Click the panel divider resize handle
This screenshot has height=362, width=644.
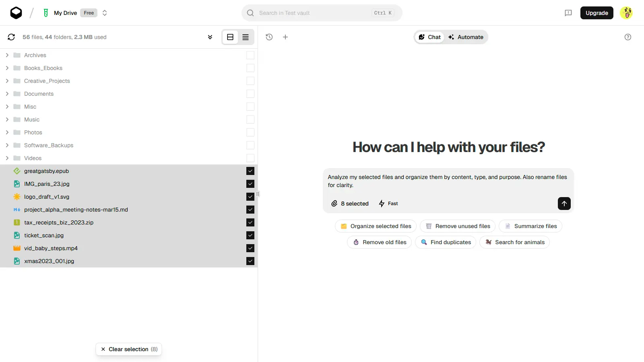click(258, 194)
